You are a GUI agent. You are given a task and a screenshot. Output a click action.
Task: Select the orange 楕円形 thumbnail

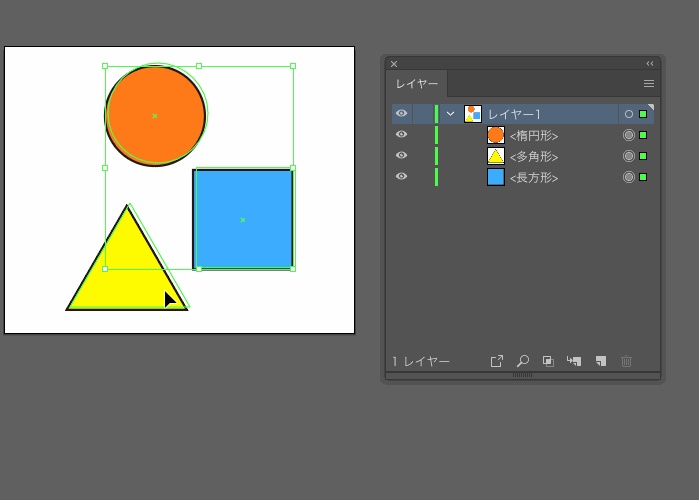click(x=496, y=135)
